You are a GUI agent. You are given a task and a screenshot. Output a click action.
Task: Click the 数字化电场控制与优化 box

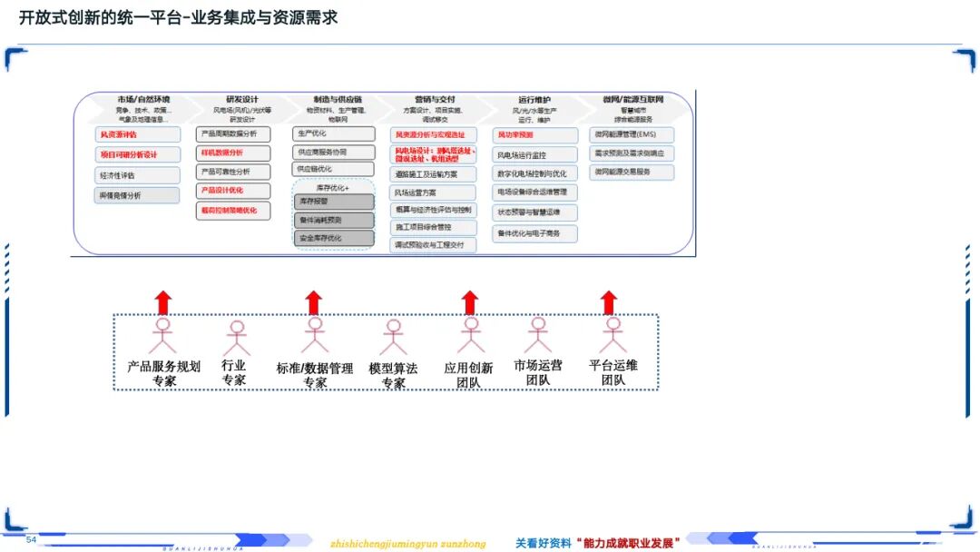pyautogui.click(x=535, y=173)
